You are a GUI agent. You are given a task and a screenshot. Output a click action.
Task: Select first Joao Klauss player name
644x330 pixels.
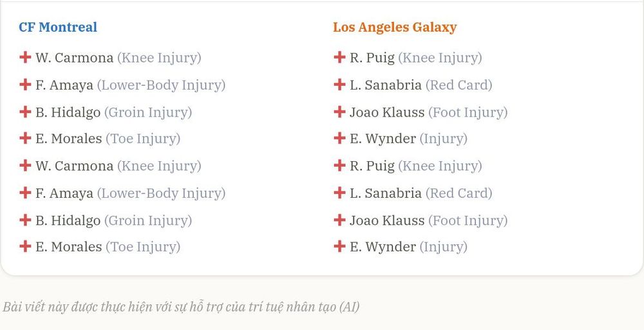387,112
